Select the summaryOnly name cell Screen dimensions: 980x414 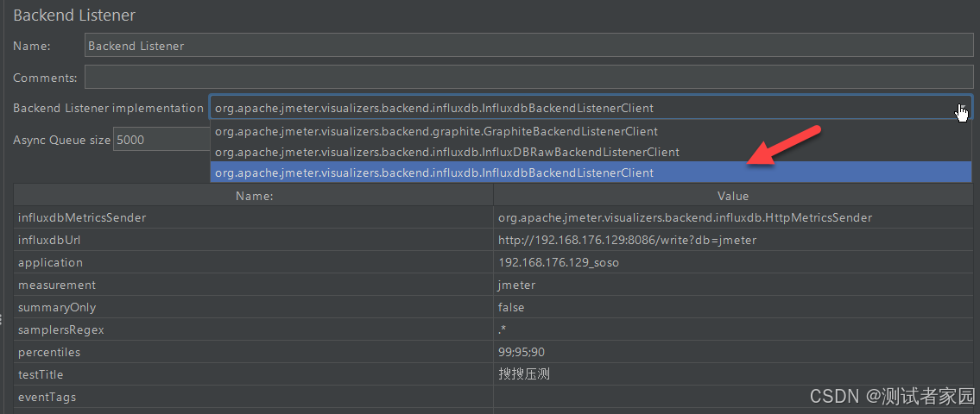point(254,307)
